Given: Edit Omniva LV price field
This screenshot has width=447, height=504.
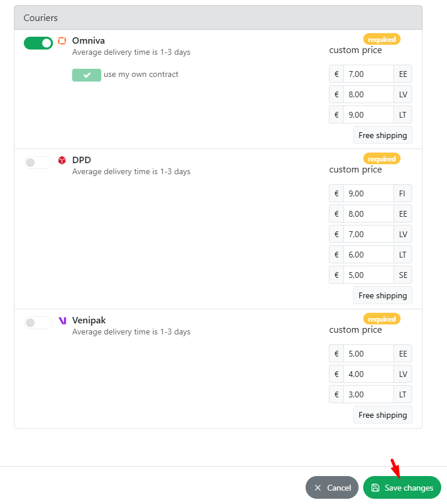Looking at the screenshot, I should pyautogui.click(x=368, y=94).
